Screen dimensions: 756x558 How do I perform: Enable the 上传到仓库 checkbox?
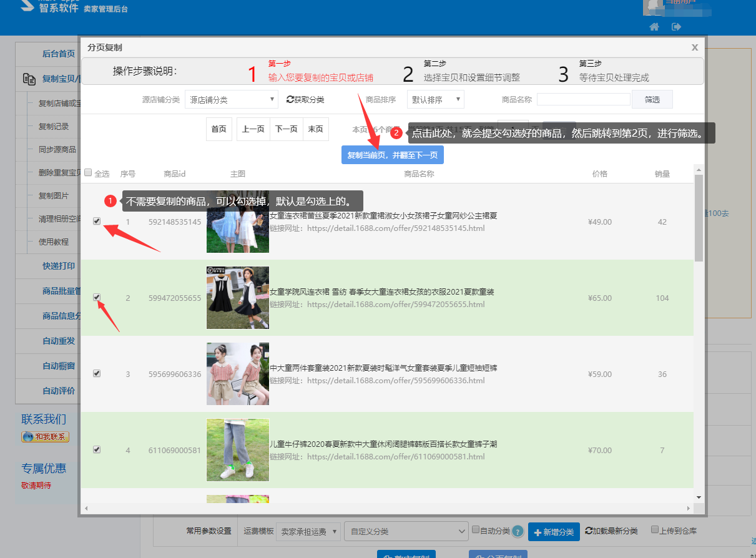655,530
